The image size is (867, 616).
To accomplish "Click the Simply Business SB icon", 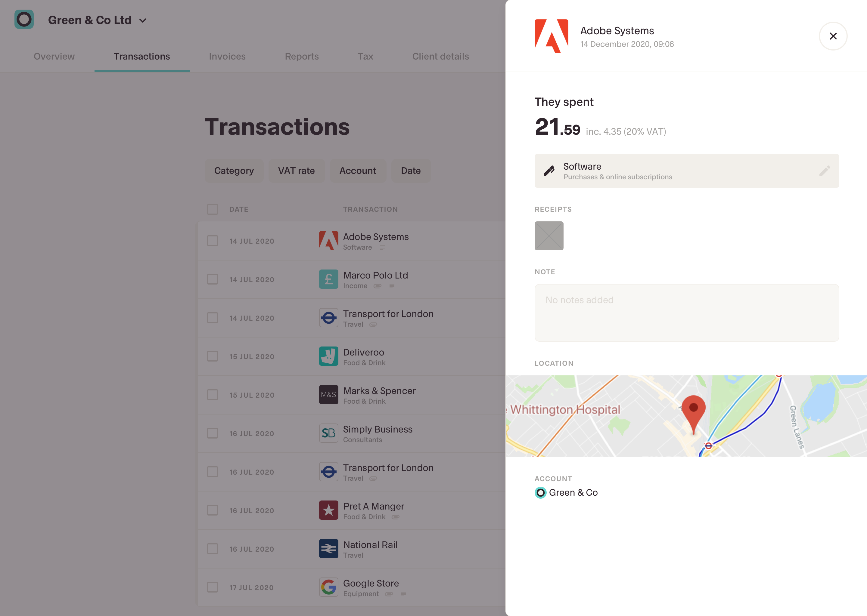I will (328, 433).
